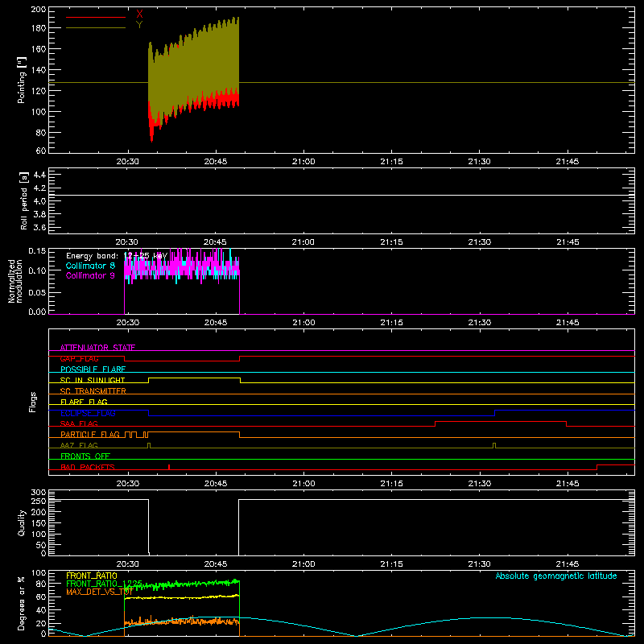Image resolution: width=644 pixels, height=644 pixels.
Task: Click the "40" value on the Degrees axis
Action: [41, 610]
